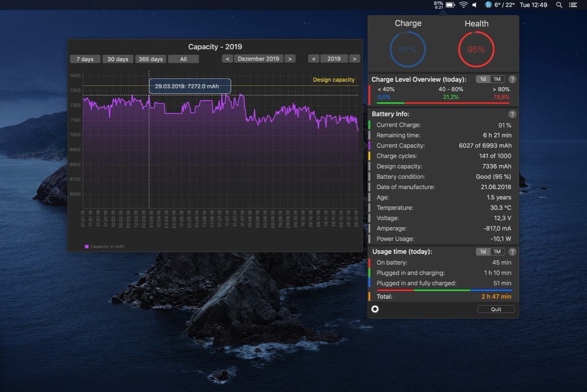The image size is (587, 392).
Task: Click the charge level distribution bar
Action: point(443,103)
